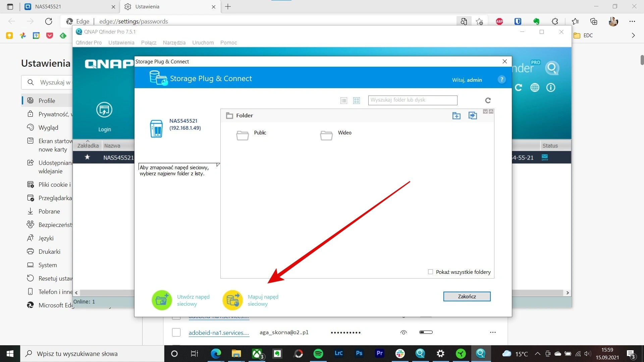Open more options for adobeid-na1 password row
This screenshot has height=362, width=644.
coord(493,333)
